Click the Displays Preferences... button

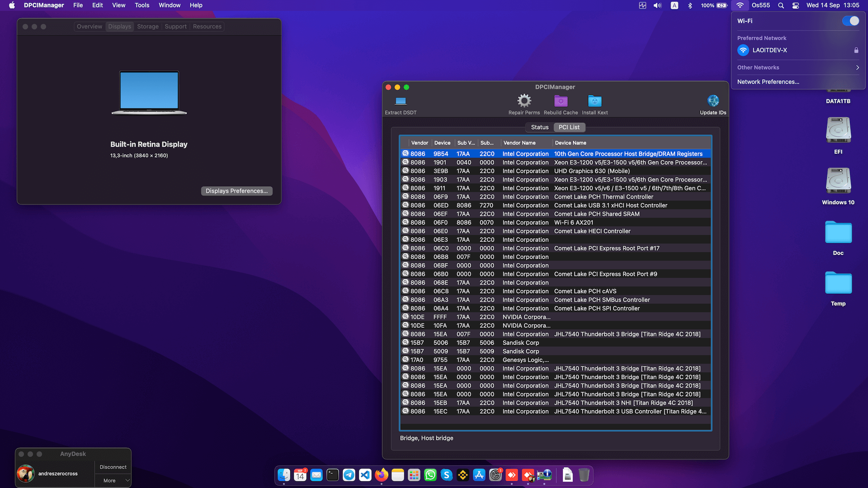(x=236, y=191)
